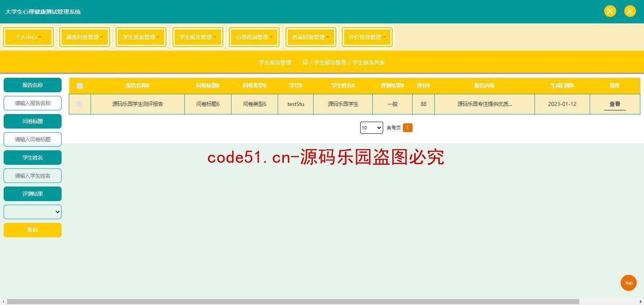Expand the 评测结果 filter select box
This screenshot has width=644, height=305.
[33, 212]
